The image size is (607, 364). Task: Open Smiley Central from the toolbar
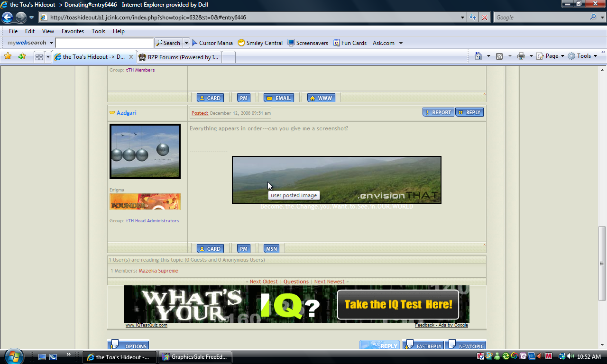point(260,43)
